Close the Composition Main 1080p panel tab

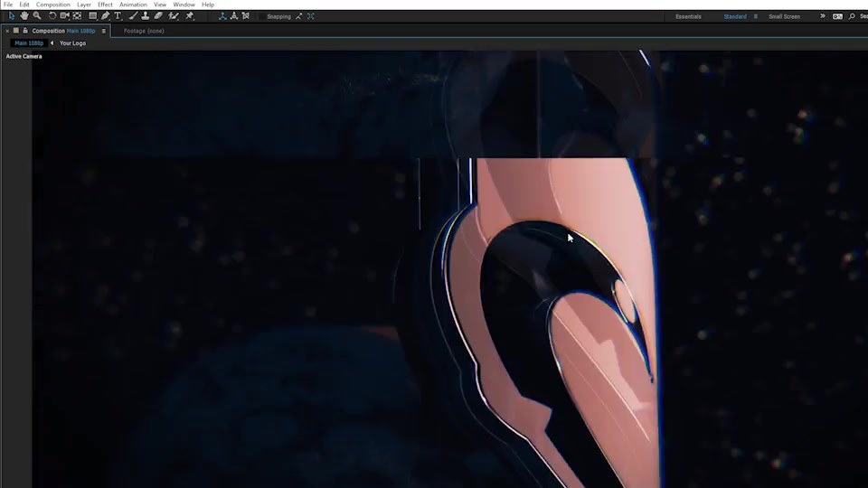(7, 31)
